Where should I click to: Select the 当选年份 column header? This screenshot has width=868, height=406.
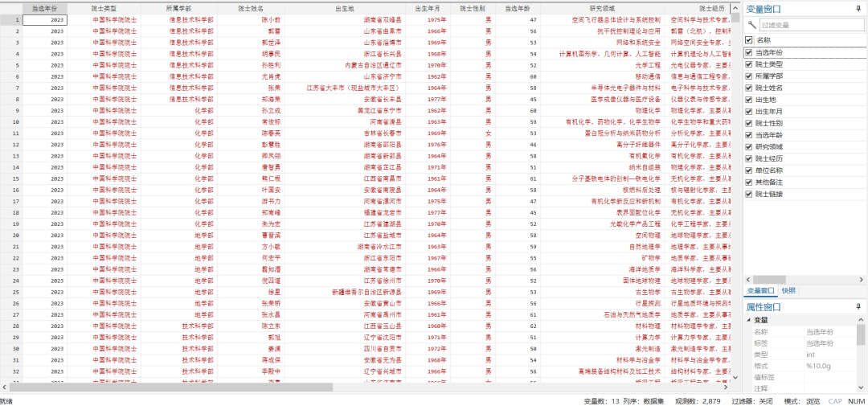(x=44, y=8)
